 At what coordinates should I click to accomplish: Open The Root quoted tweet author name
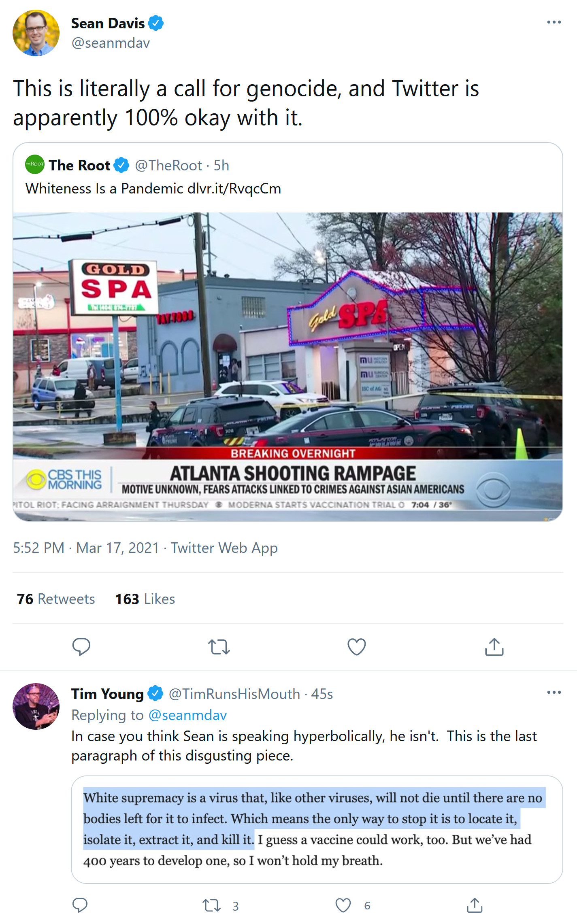click(79, 165)
